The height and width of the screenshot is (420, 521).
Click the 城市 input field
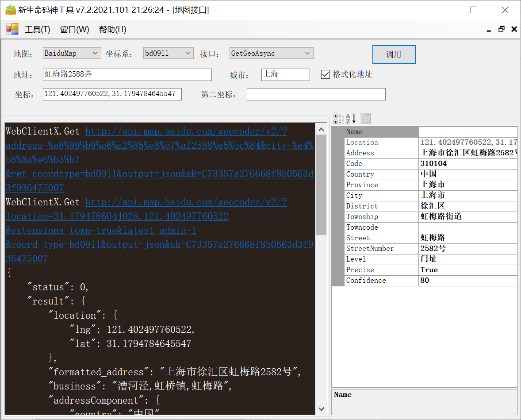285,74
